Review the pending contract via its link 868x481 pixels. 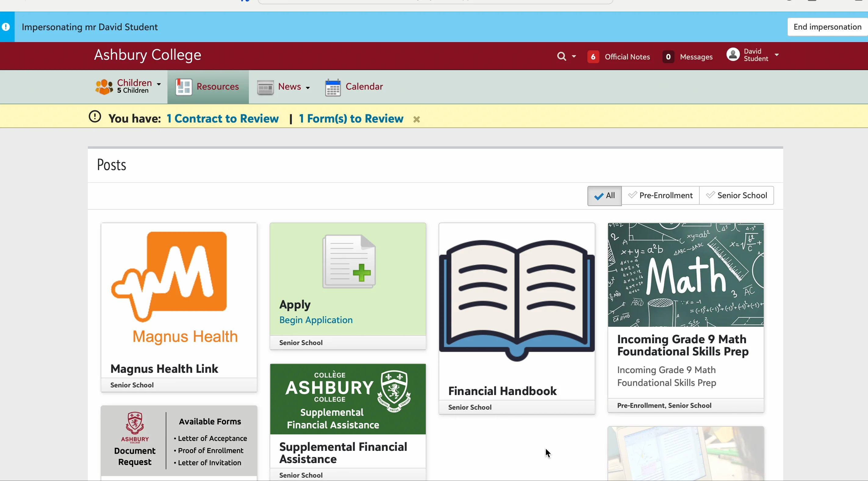tap(222, 119)
